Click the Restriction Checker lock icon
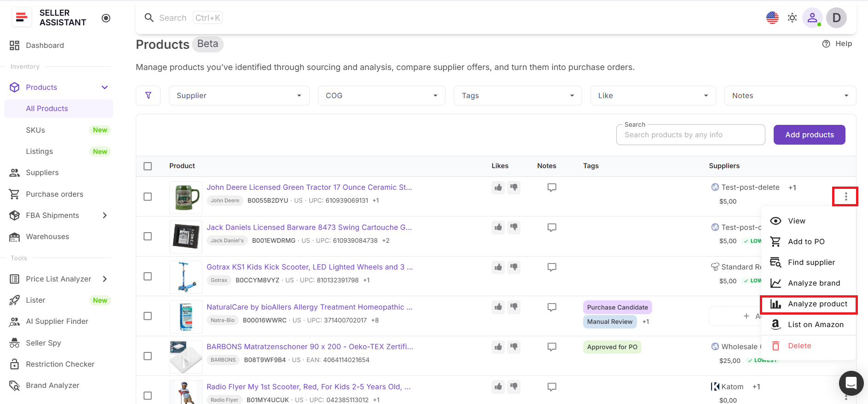This screenshot has height=404, width=868. pyautogui.click(x=15, y=364)
